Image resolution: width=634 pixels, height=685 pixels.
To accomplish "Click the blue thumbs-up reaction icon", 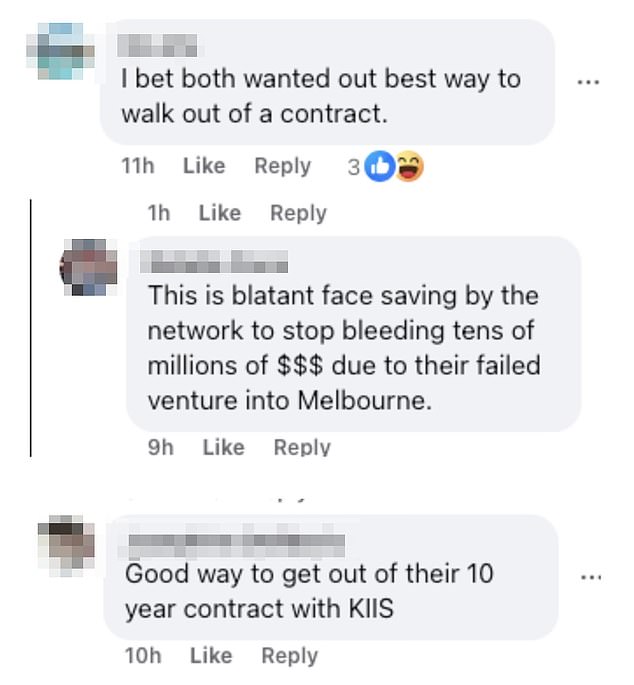I will (x=380, y=166).
